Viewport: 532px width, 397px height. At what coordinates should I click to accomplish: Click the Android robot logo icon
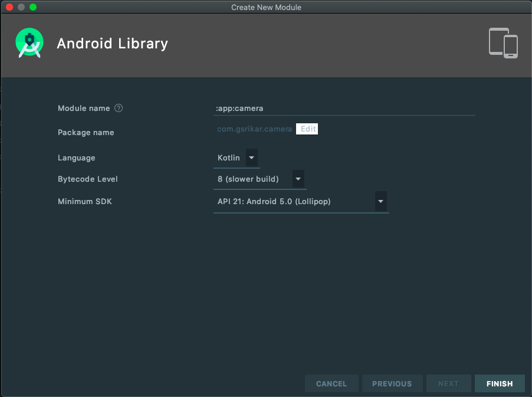click(29, 42)
